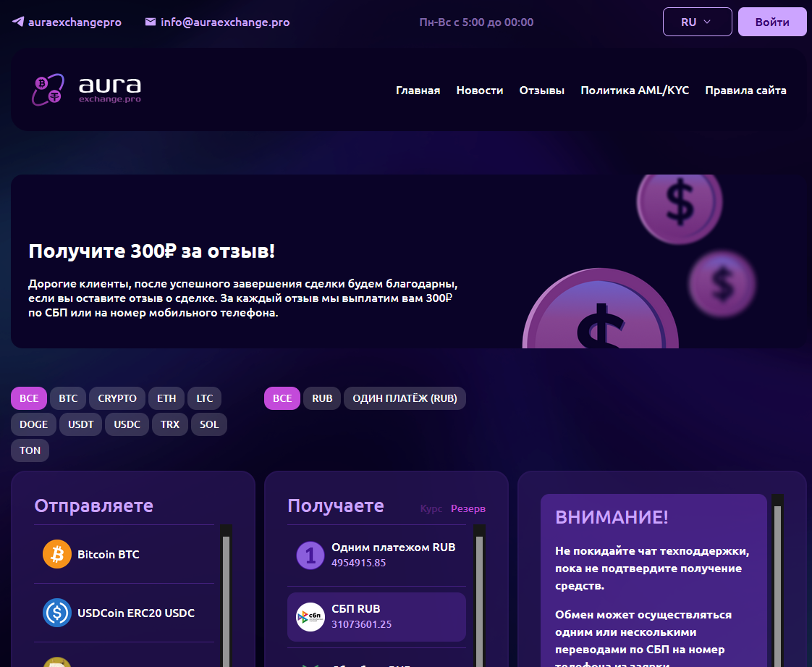Open the Политика AML/KYC page

[x=635, y=91]
